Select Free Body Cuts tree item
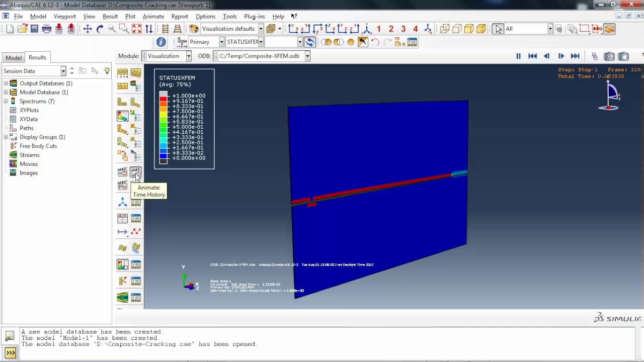This screenshot has height=362, width=644. pos(38,146)
